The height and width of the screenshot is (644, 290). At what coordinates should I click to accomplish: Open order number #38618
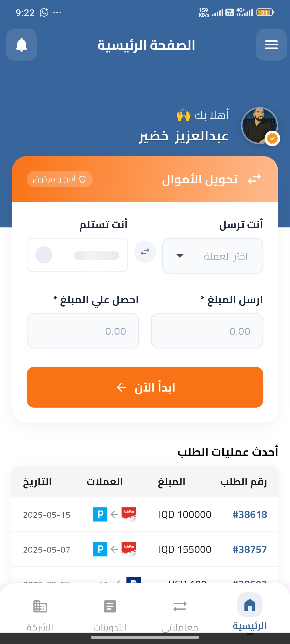(x=249, y=514)
